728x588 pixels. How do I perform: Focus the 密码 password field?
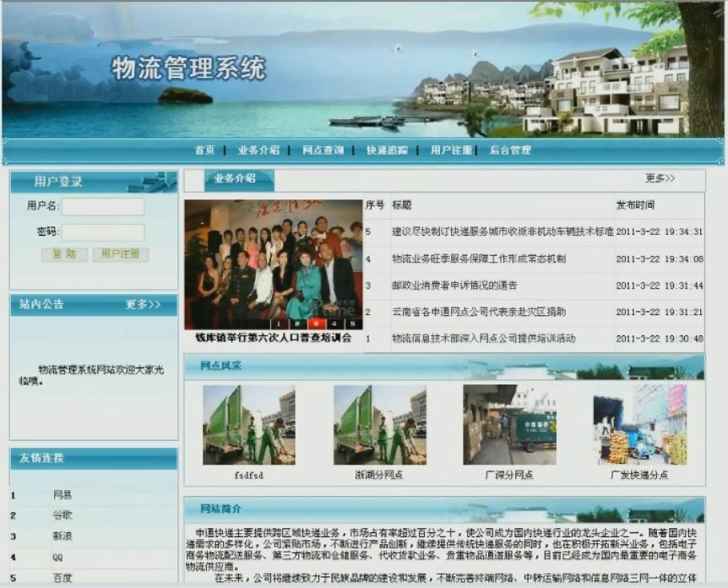coord(103,231)
